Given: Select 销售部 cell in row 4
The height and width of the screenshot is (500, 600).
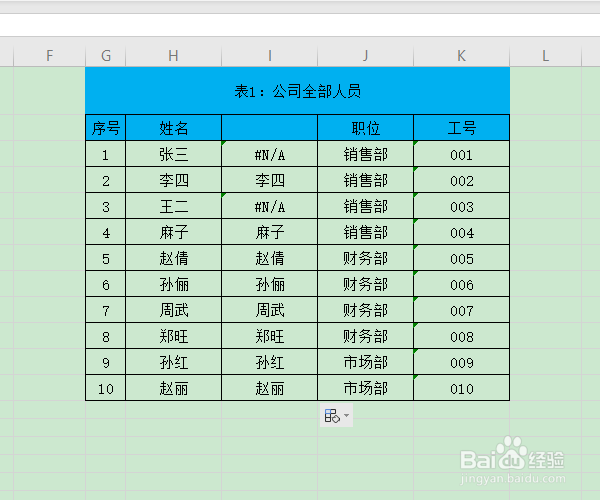Looking at the screenshot, I should click(365, 232).
